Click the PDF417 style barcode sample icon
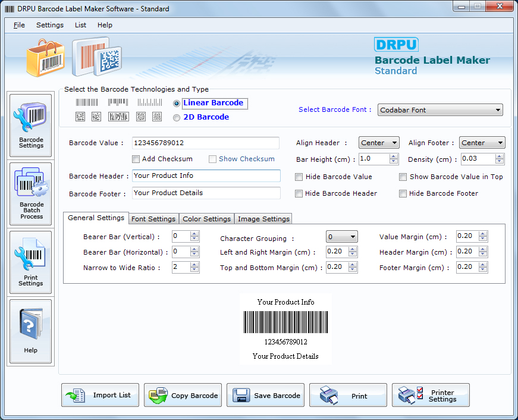The height and width of the screenshot is (420, 518). coord(118,117)
